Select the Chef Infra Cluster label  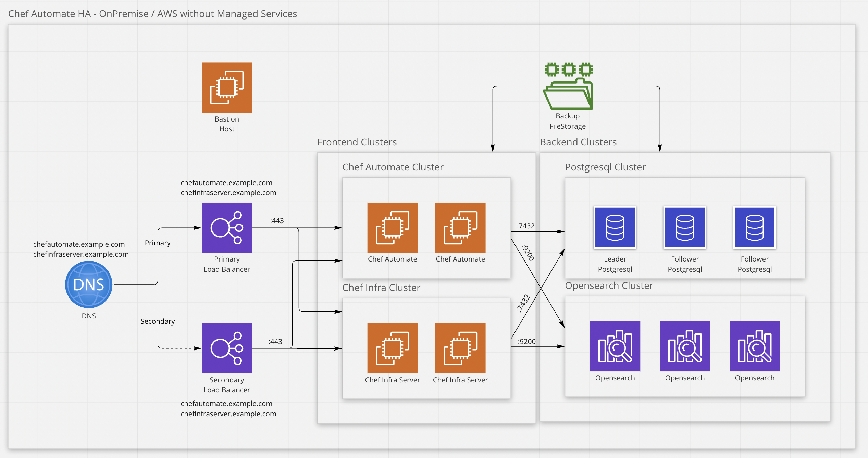[x=381, y=288]
